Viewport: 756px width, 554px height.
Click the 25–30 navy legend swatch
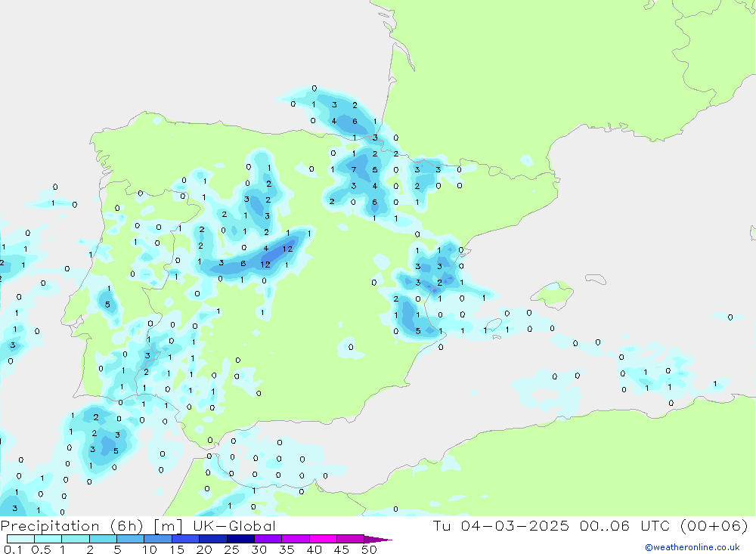pos(240,539)
